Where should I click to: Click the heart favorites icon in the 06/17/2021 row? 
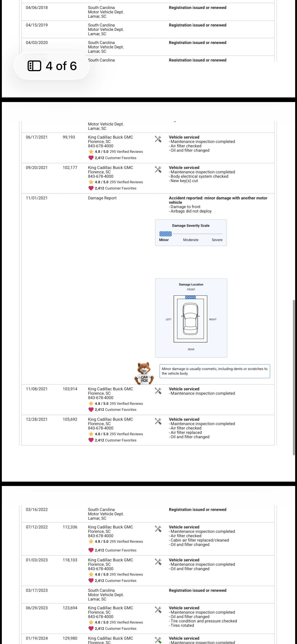click(x=91, y=158)
